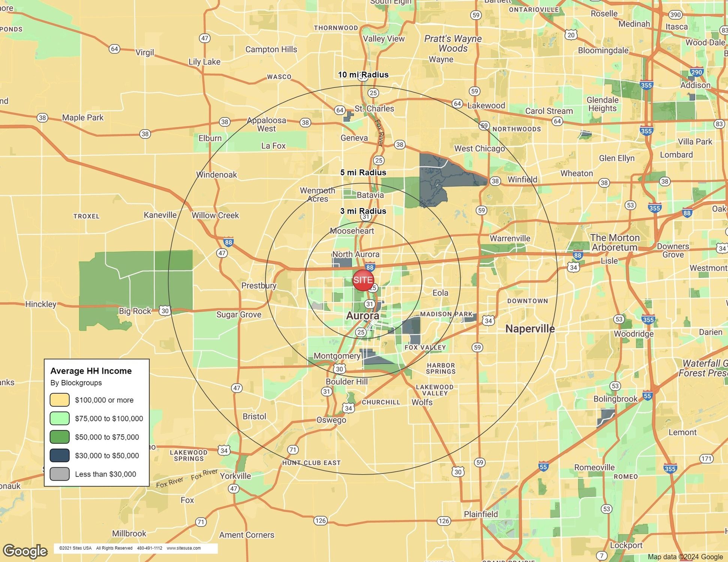Click the $75,000 to $100,000 legend swatch
This screenshot has width=728, height=562.
coord(60,418)
